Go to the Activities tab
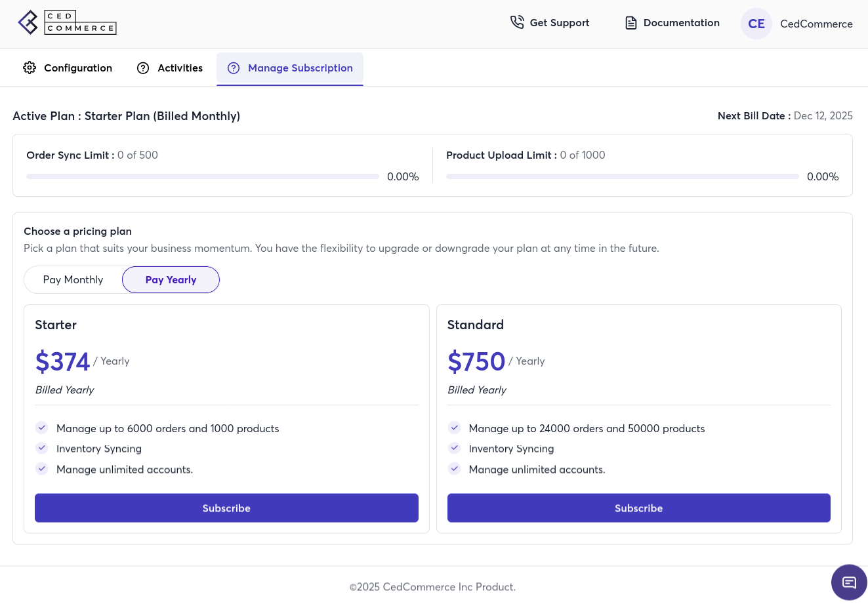Image resolution: width=868 pixels, height=604 pixels. point(180,68)
